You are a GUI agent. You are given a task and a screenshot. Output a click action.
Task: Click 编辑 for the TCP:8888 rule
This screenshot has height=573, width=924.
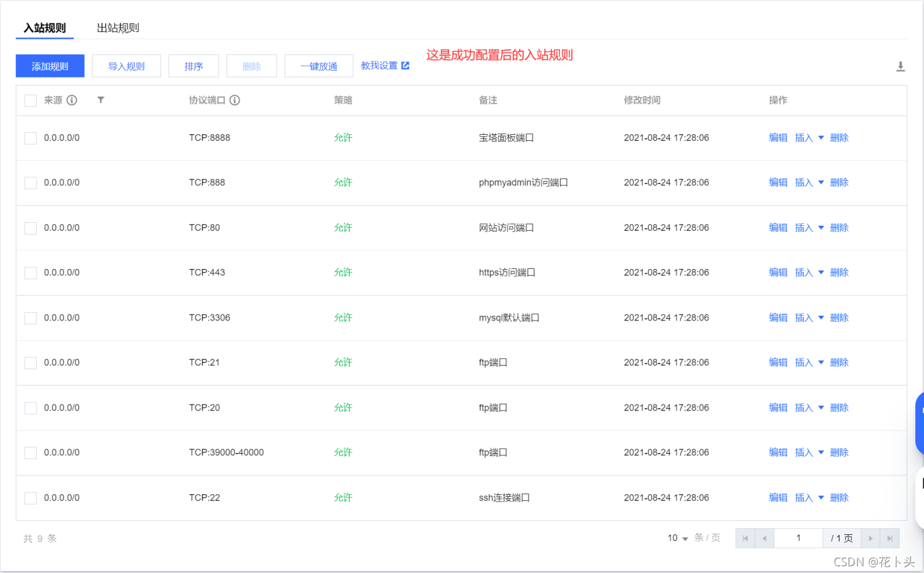(x=778, y=138)
